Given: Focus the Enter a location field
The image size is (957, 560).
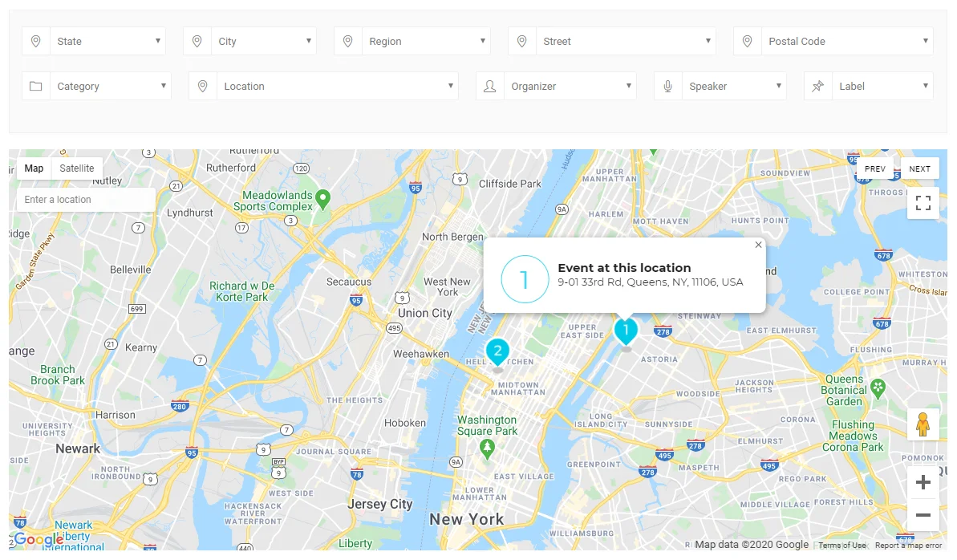Looking at the screenshot, I should pyautogui.click(x=86, y=200).
